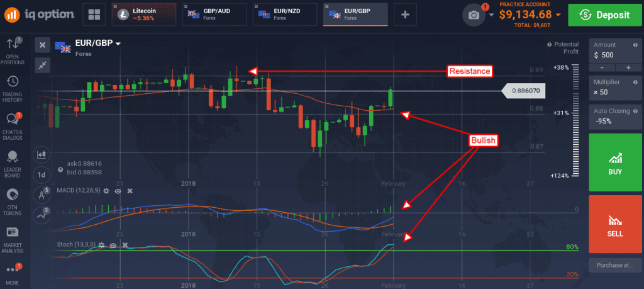
Task: Close the EUR/NZD tab
Action: pos(257,6)
